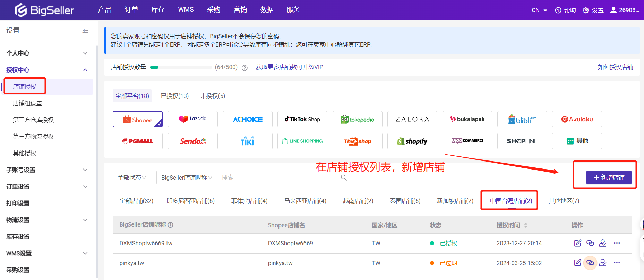Open 设置 in the top bar
The width and height of the screenshot is (644, 280).
[593, 10]
